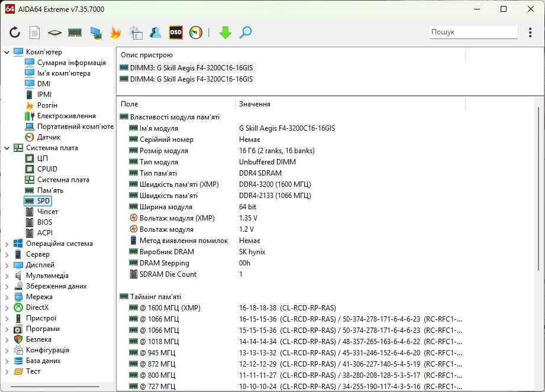Expand the Збереження даних node
The width and height of the screenshot is (545, 392).
coord(7,286)
